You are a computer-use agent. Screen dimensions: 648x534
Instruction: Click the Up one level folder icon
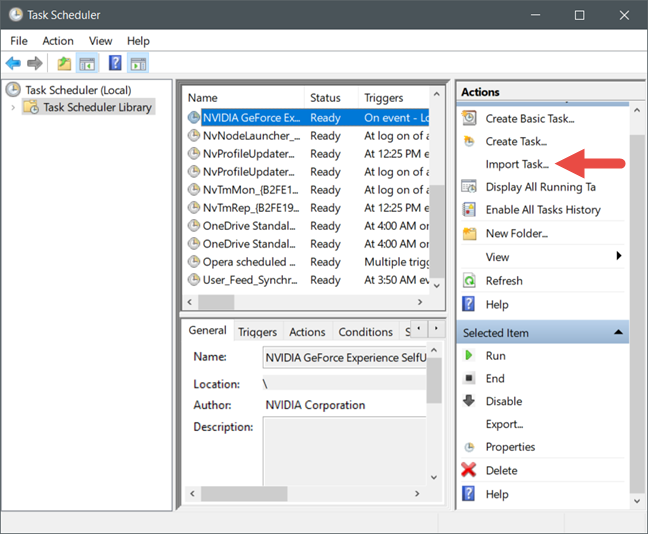click(64, 64)
